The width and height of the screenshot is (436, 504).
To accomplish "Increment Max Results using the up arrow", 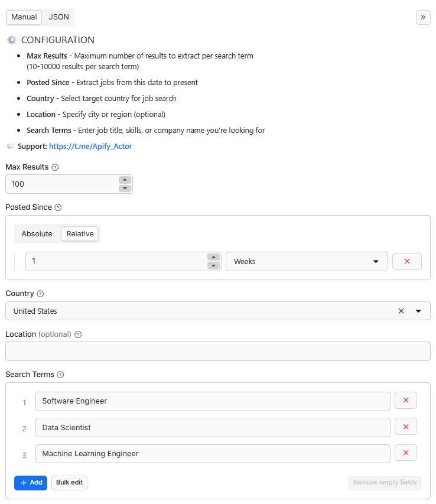I will 125,180.
